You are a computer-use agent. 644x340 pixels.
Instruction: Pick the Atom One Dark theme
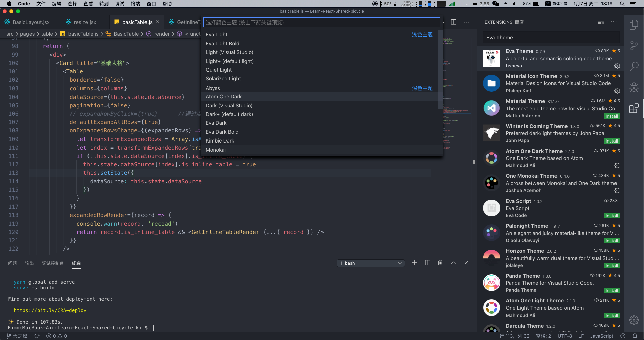(x=319, y=97)
